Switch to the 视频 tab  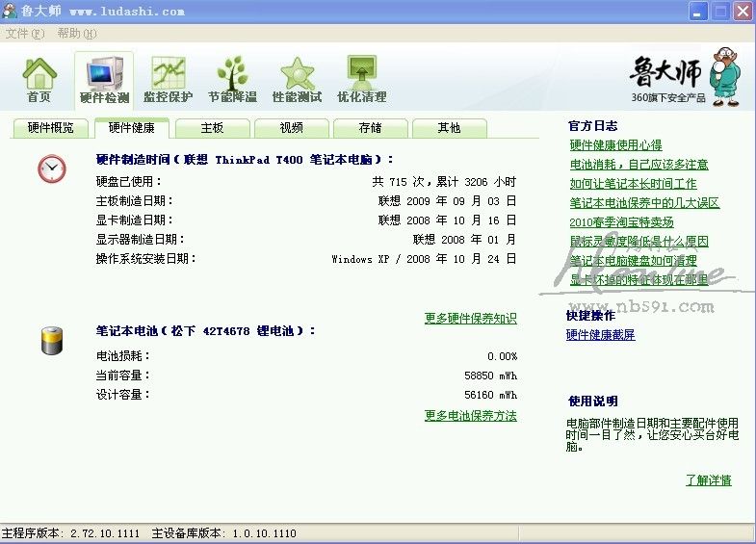(292, 128)
